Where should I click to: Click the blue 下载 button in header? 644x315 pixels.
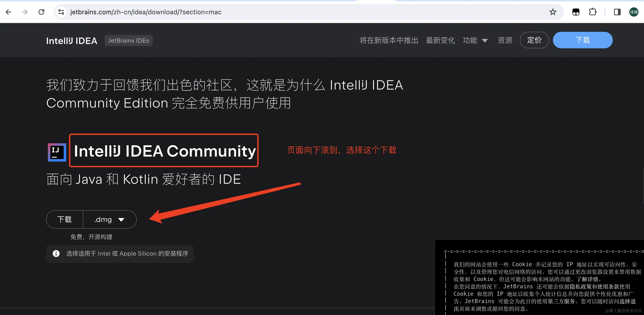583,40
